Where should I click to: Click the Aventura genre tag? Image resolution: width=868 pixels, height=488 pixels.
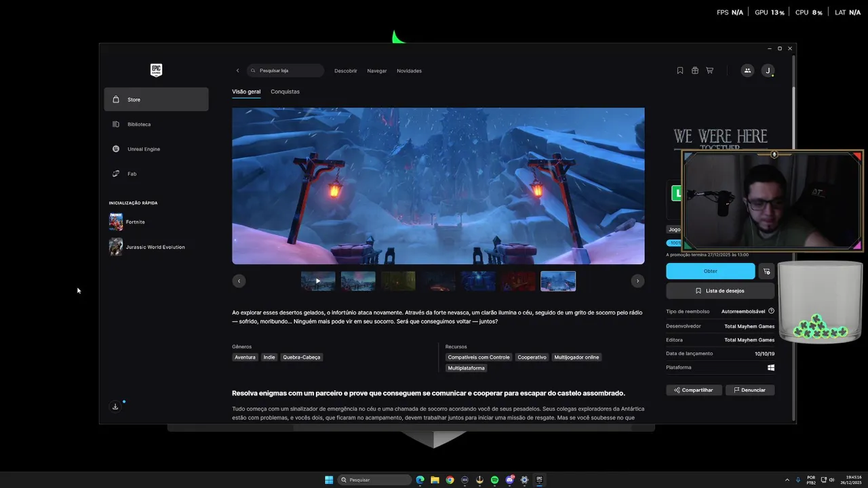tap(245, 357)
